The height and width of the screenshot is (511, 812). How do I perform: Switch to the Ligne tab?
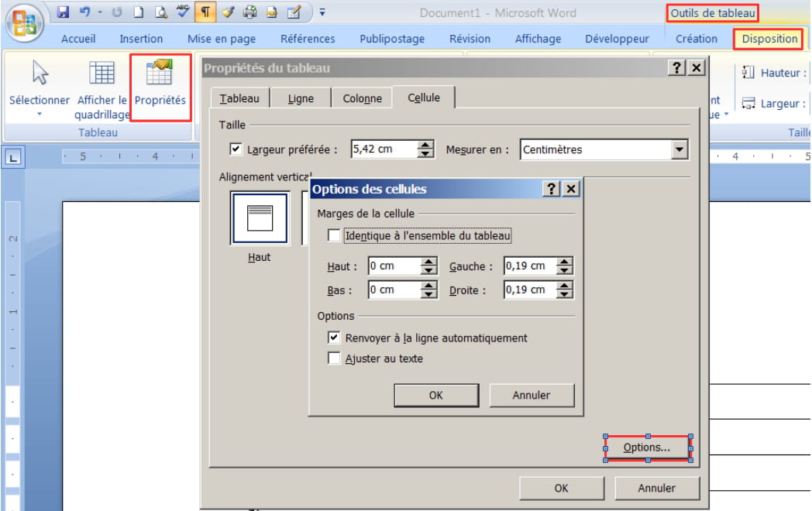[x=301, y=98]
